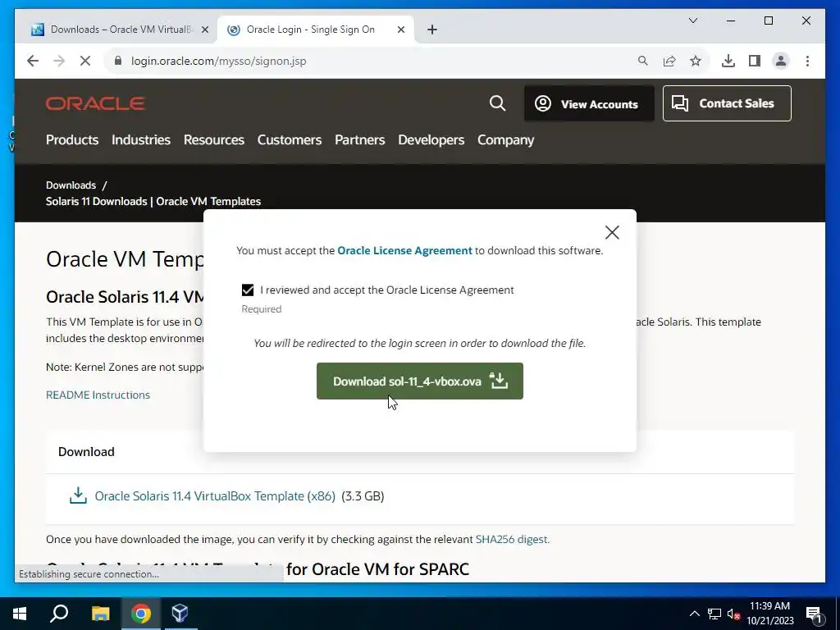
Task: Open Oracle Solaris 11.4 VirtualBox Template (x86) link
Action: 215,496
